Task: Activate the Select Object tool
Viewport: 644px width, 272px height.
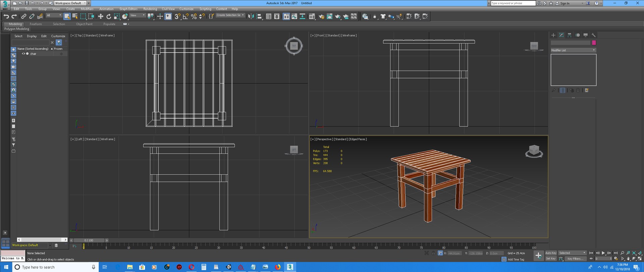Action: (67, 16)
